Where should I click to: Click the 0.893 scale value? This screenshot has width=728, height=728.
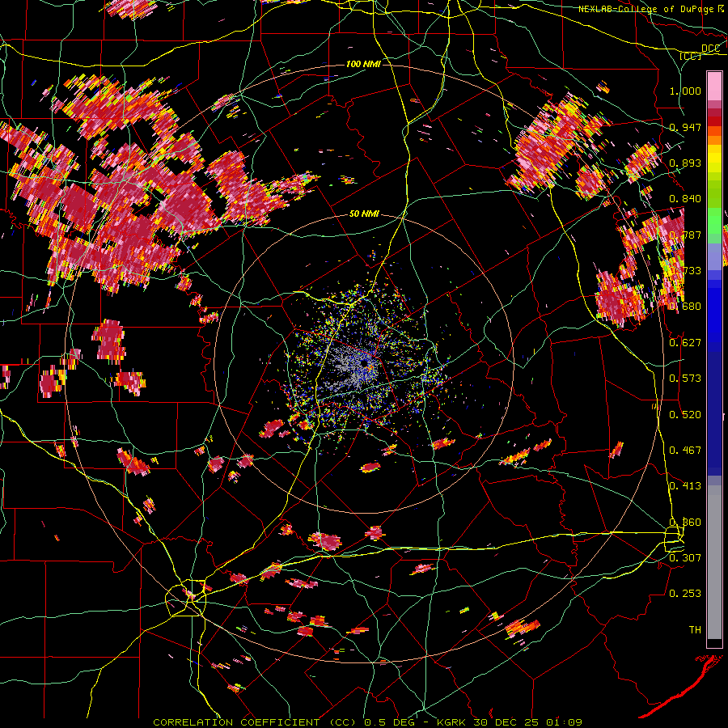point(685,163)
